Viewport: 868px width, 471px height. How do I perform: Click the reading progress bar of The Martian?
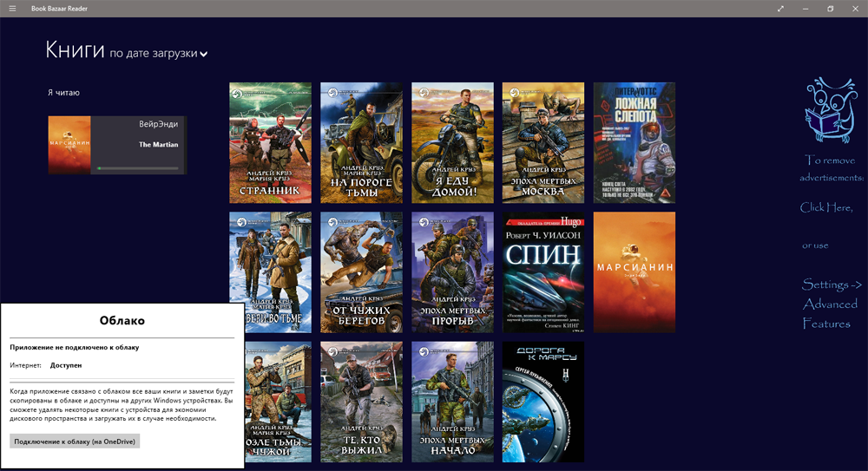pos(138,167)
